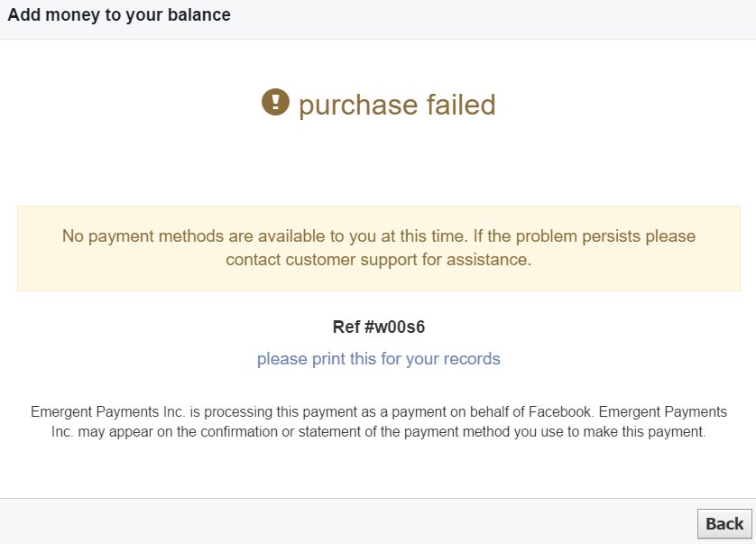Image resolution: width=756 pixels, height=544 pixels.
Task: Click 'contact customer support for assistance' text
Action: click(378, 260)
